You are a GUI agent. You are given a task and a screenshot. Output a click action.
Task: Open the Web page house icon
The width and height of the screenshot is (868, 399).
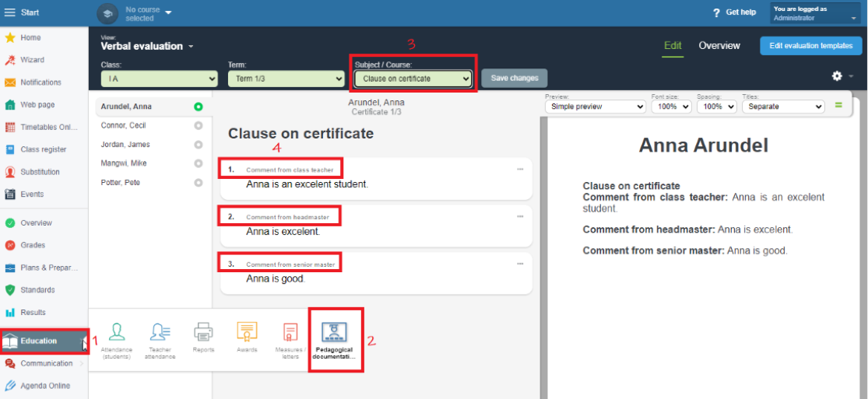pyautogui.click(x=9, y=104)
